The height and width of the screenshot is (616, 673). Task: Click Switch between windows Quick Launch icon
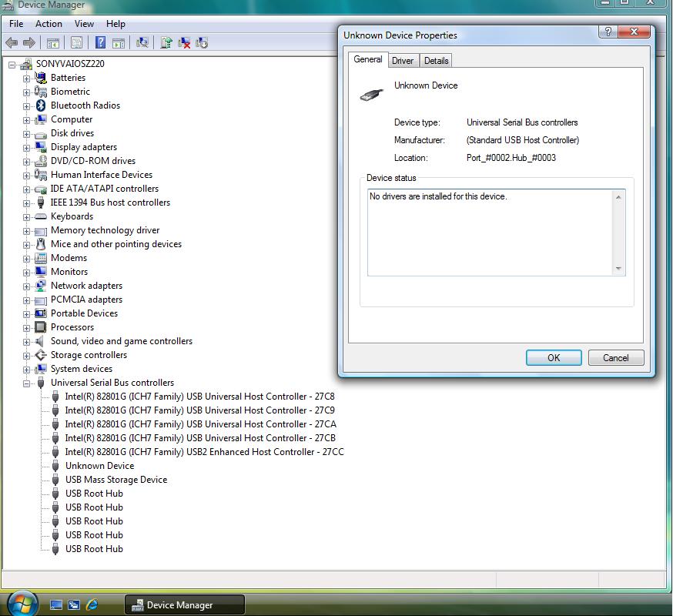click(74, 605)
